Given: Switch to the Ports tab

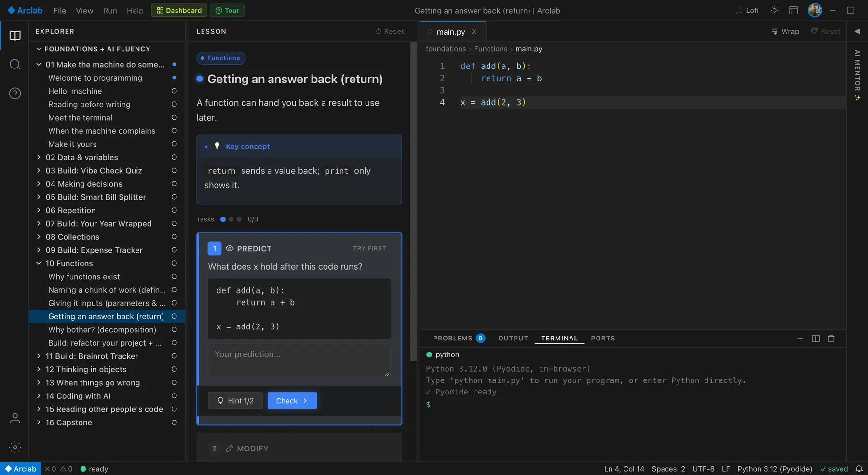Looking at the screenshot, I should [603, 338].
